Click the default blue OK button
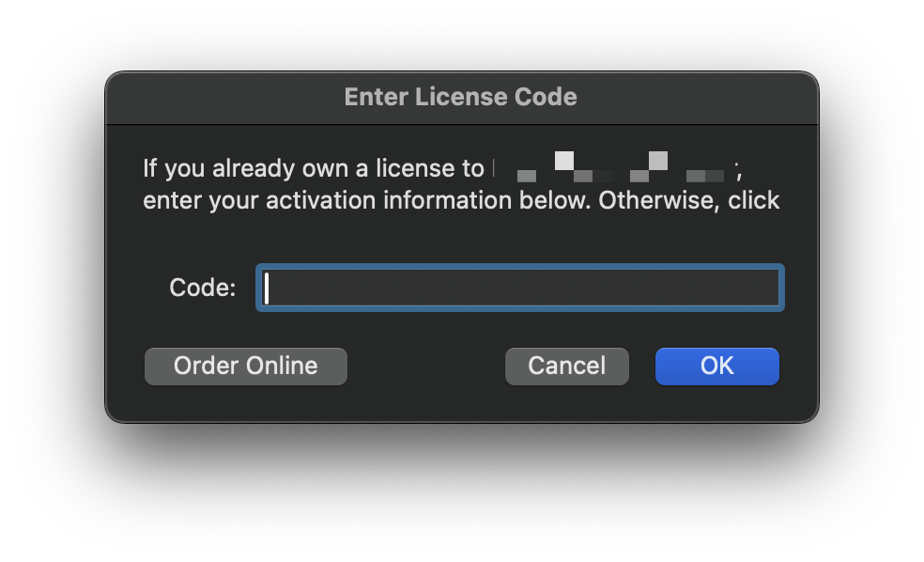This screenshot has width=924, height=562. click(x=716, y=366)
